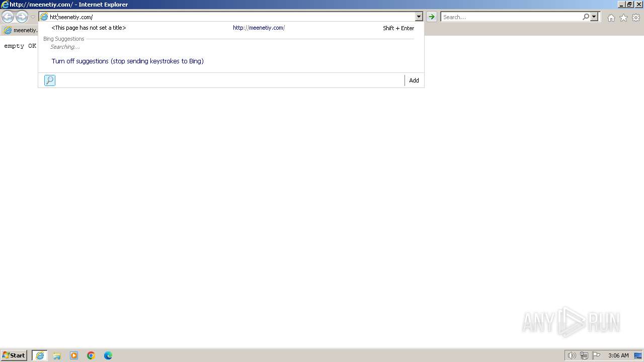This screenshot has width=644, height=362.
Task: Expand the address bar autocomplete dropdown arrow
Action: tap(419, 17)
